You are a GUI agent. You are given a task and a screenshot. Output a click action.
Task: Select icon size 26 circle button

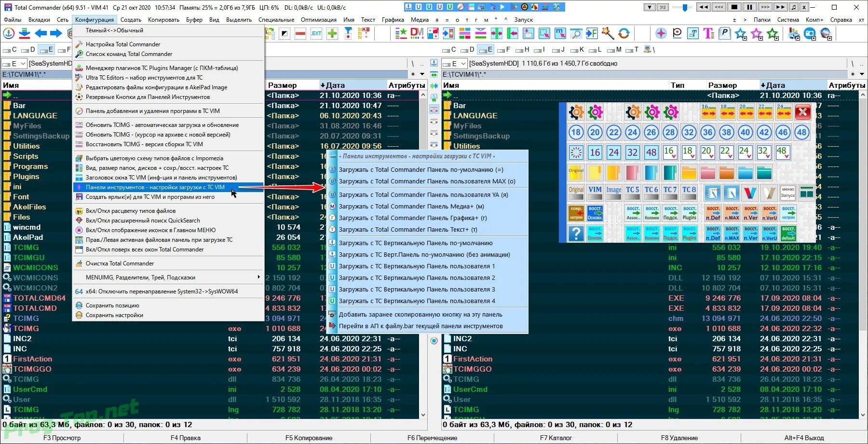(651, 132)
